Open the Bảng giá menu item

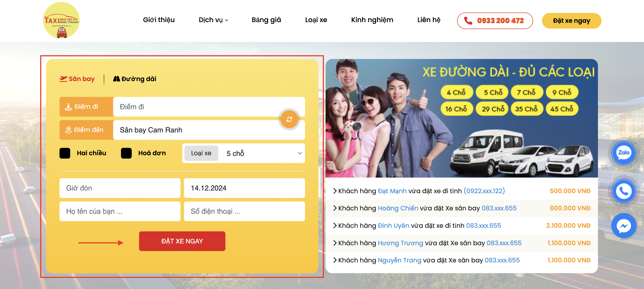pyautogui.click(x=266, y=20)
